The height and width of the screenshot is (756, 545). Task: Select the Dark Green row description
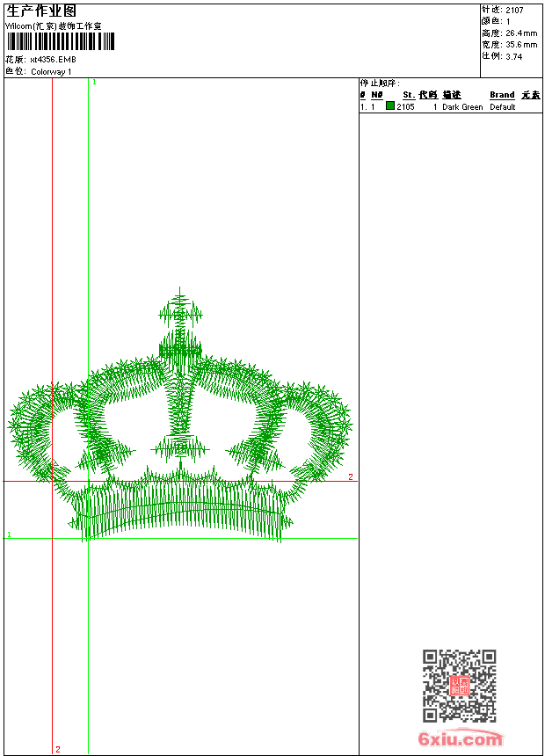tap(462, 107)
